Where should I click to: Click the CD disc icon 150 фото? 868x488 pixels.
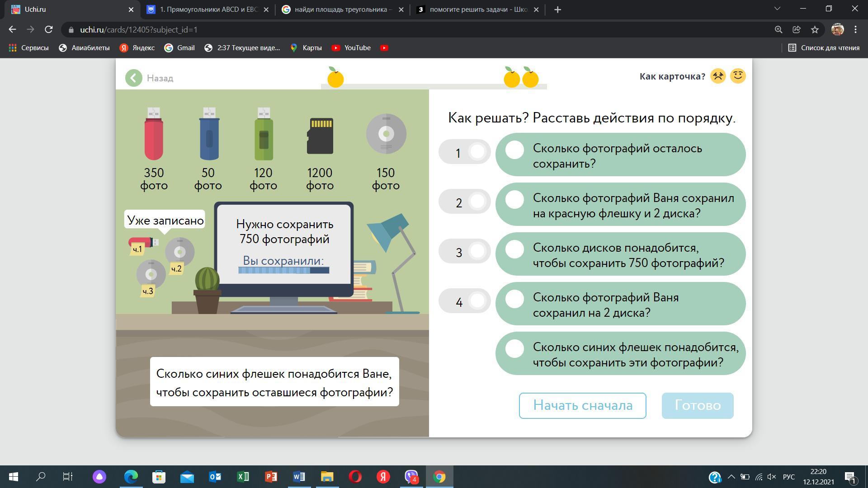click(x=386, y=134)
